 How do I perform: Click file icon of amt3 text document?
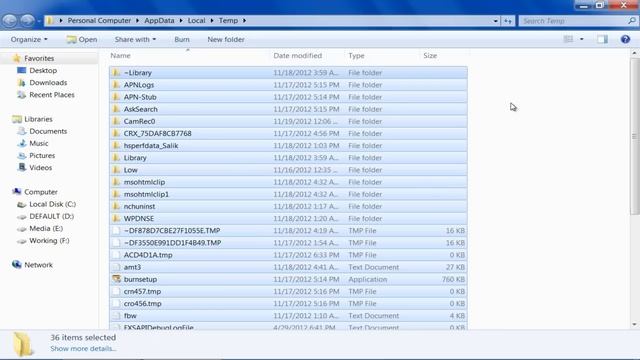coord(116,267)
